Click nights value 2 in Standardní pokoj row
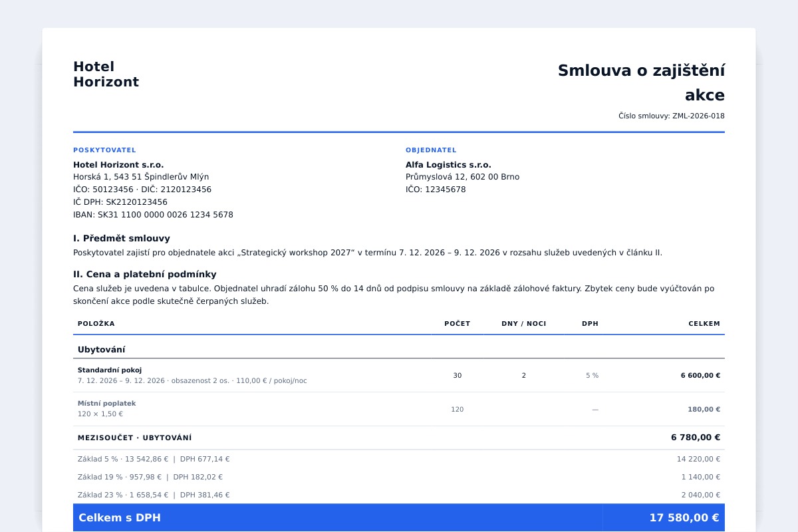Image resolution: width=798 pixels, height=532 pixels. (524, 376)
